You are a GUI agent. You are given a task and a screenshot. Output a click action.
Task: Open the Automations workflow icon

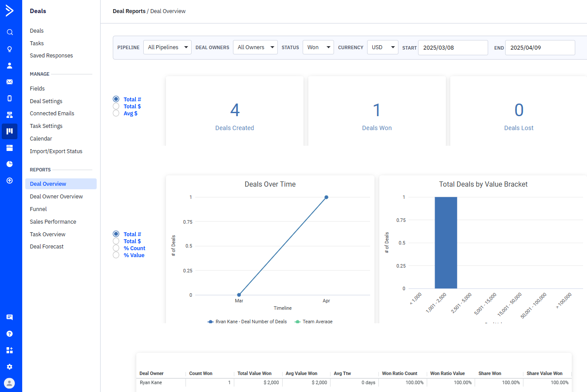click(10, 115)
